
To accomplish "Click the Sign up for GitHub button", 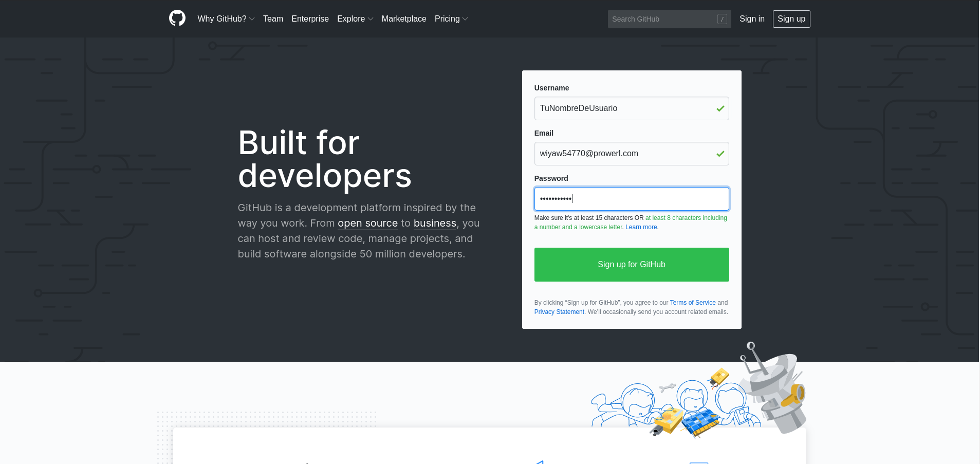I will [x=632, y=265].
